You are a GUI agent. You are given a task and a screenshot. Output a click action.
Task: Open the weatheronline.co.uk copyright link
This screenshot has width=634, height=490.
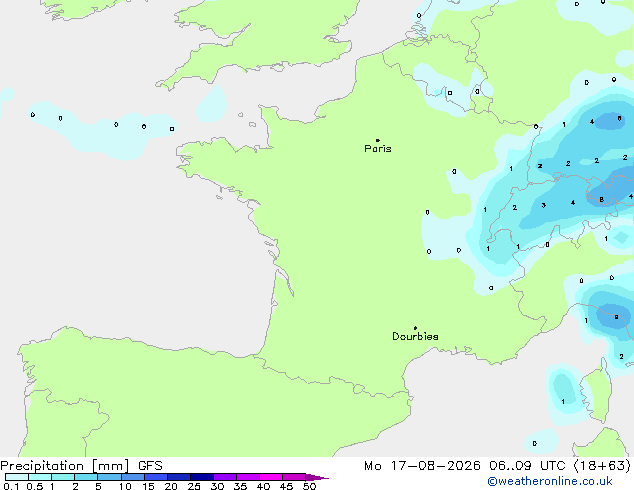point(550,481)
